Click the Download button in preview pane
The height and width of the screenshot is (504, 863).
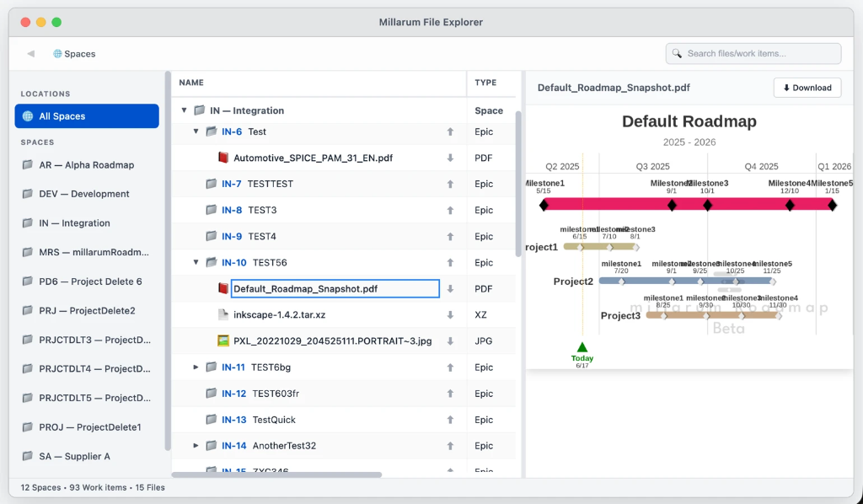pyautogui.click(x=807, y=88)
